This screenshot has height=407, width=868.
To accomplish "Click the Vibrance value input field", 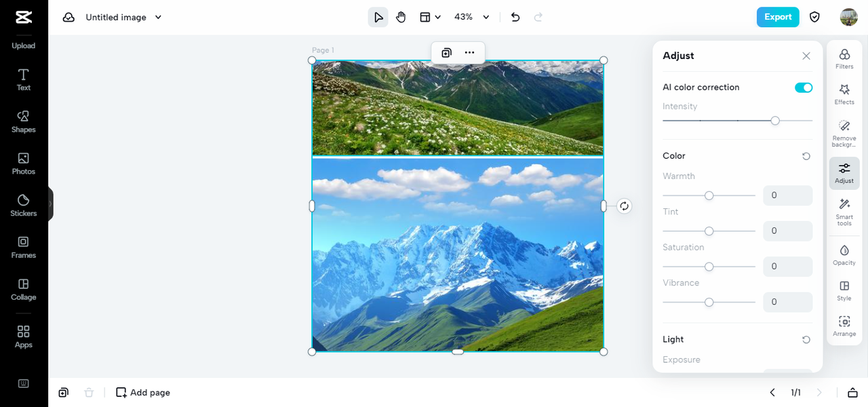I will tap(788, 302).
